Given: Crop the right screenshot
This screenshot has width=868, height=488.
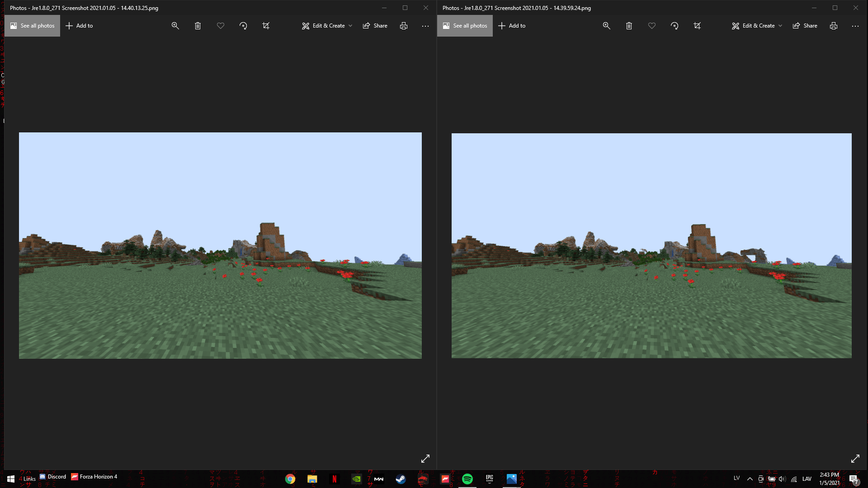Looking at the screenshot, I should click(697, 26).
